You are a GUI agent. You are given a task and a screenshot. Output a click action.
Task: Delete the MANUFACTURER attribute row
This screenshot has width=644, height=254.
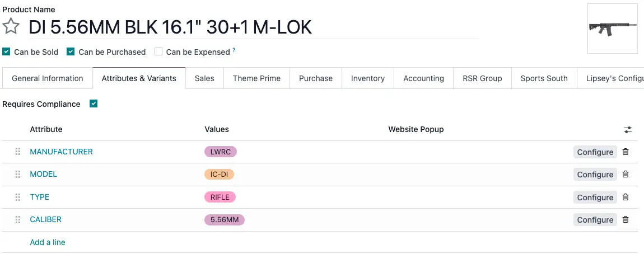tap(626, 152)
